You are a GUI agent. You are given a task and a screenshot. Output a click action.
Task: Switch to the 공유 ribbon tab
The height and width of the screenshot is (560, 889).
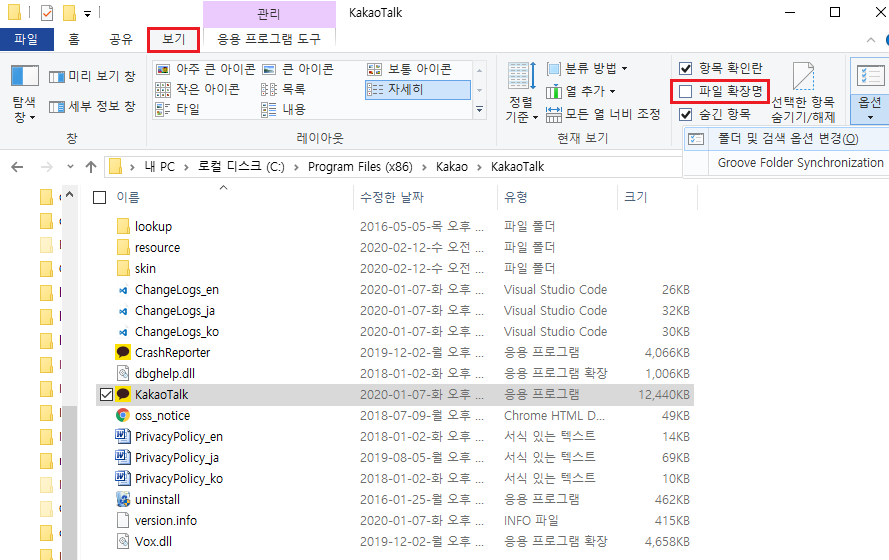121,39
